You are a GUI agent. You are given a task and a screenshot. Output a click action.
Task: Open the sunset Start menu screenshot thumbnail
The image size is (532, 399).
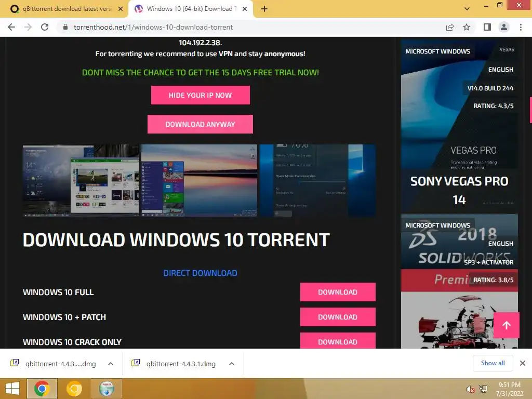(199, 180)
